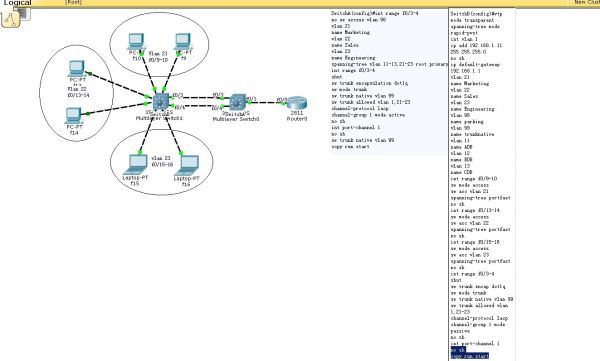Select the upper PC-PT in VLAN 22 group
The height and width of the screenshot is (361, 600).
pos(77,69)
